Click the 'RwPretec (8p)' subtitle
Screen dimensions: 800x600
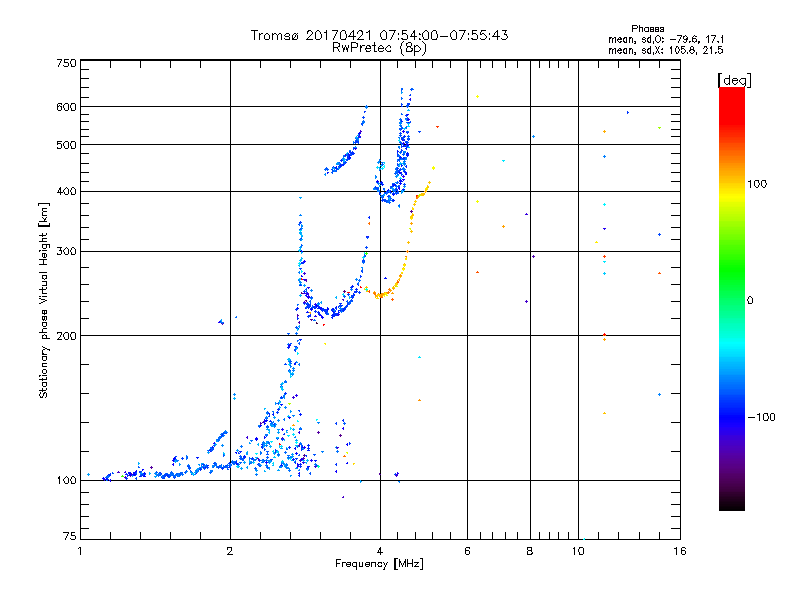(x=379, y=48)
